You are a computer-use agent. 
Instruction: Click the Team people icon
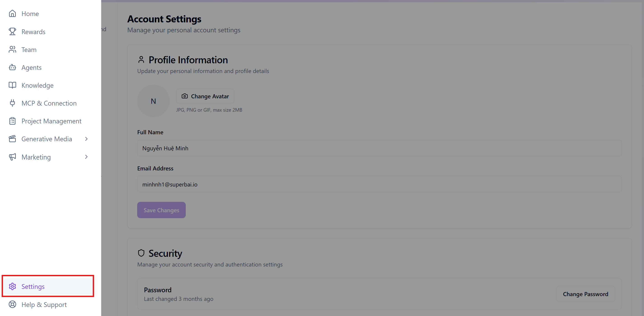click(x=12, y=50)
